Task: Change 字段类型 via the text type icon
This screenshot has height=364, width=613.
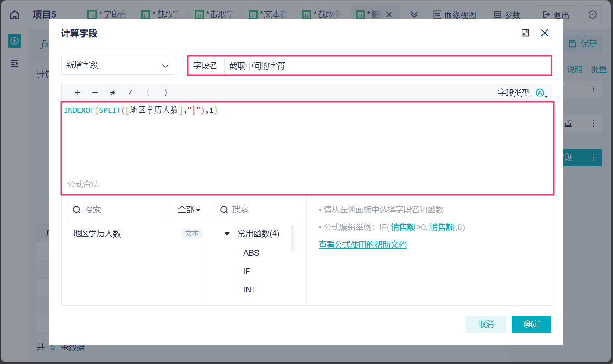Action: pyautogui.click(x=541, y=93)
